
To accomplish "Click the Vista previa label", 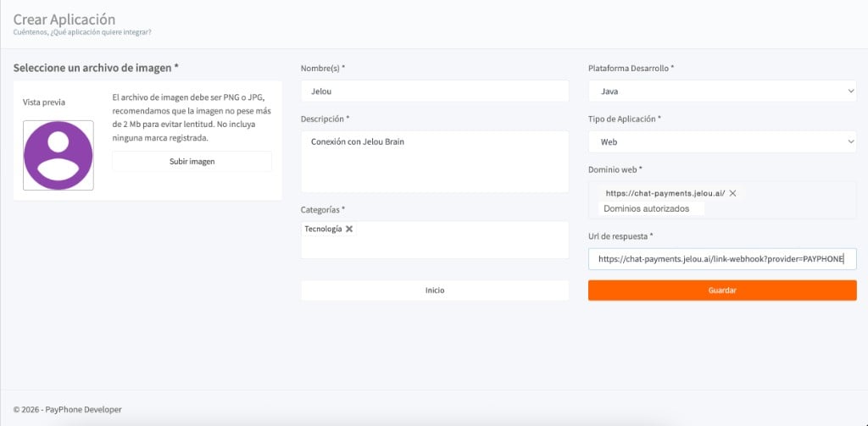I will point(44,102).
